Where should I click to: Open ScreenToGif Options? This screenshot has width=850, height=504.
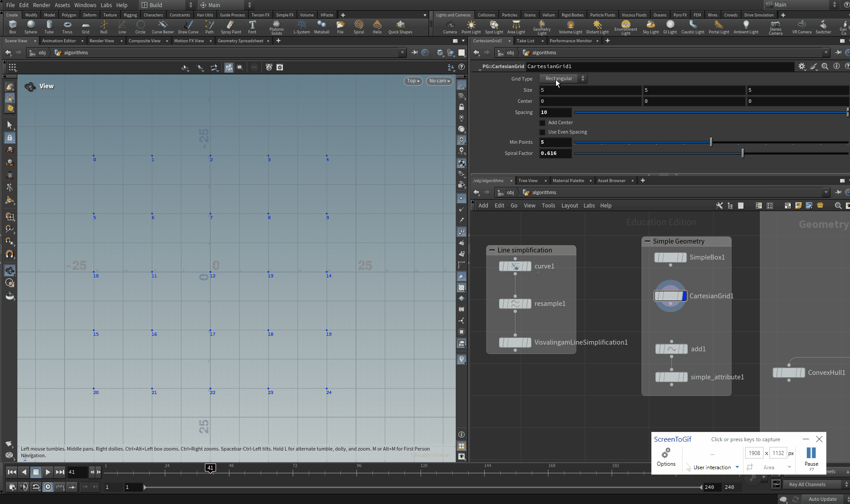coord(666,457)
